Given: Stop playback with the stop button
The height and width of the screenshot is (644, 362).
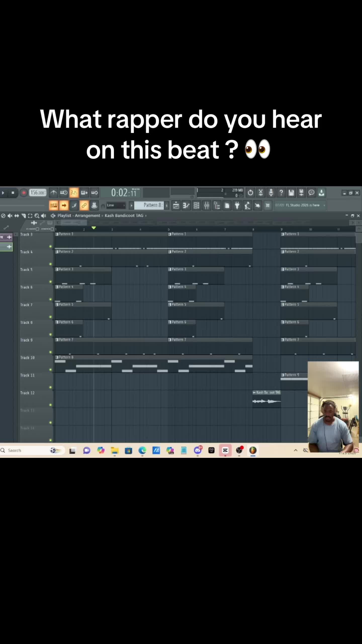Looking at the screenshot, I should tap(13, 193).
